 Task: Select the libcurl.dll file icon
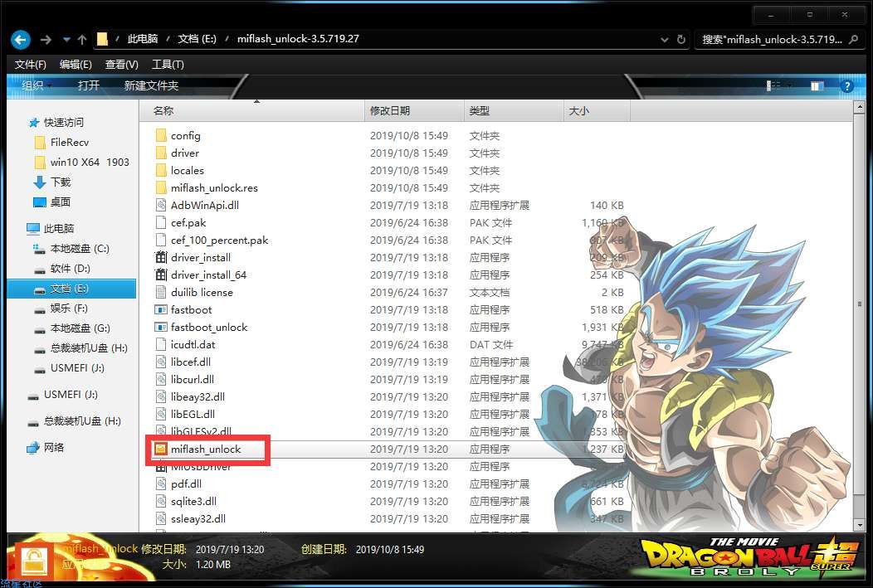click(x=161, y=379)
